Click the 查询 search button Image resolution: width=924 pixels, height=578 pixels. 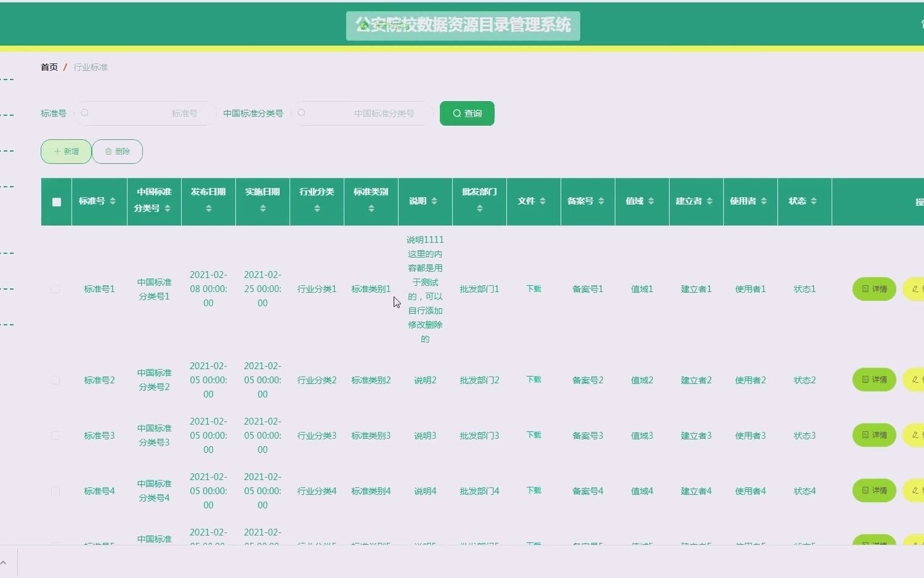(467, 113)
